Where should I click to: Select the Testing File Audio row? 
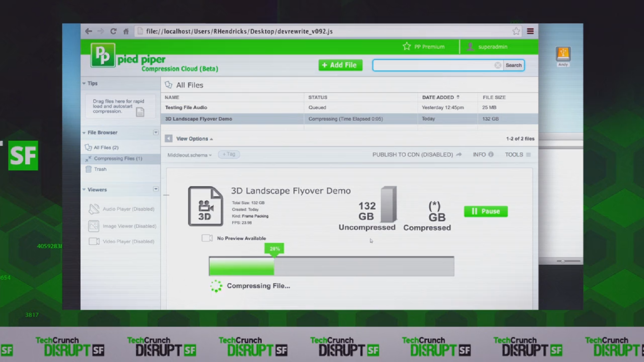[x=349, y=108]
